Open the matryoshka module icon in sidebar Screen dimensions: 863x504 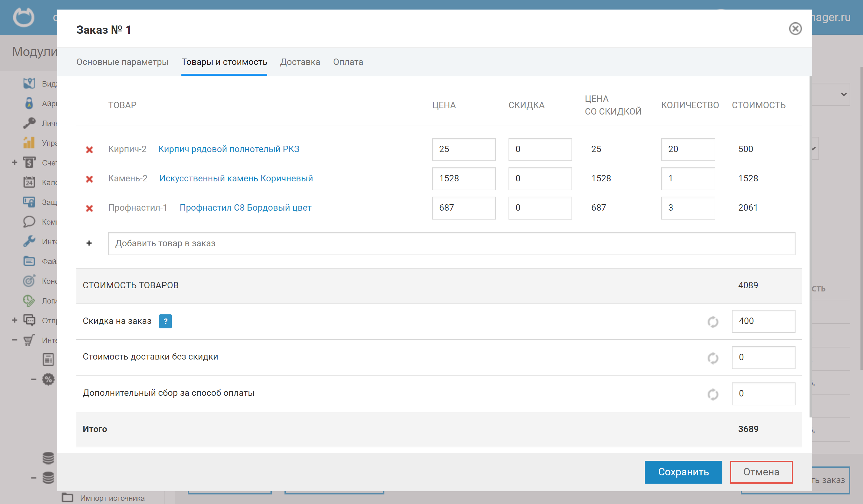29,103
